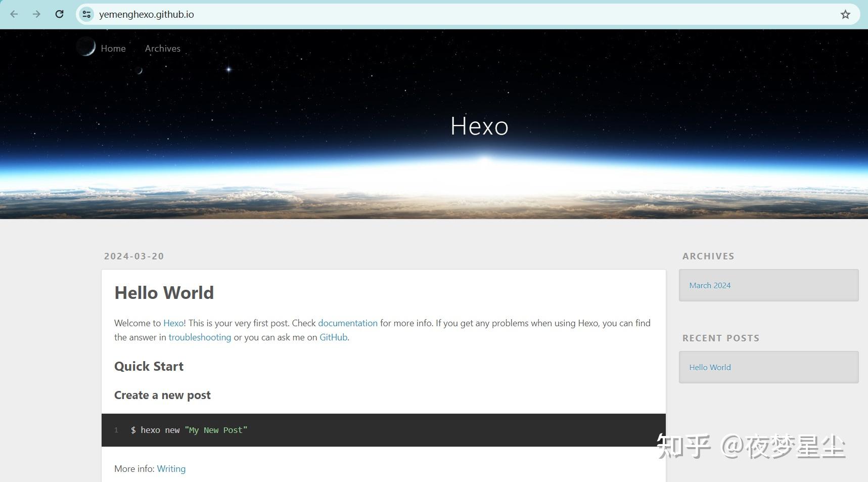Switch to the Archives page

click(x=162, y=48)
